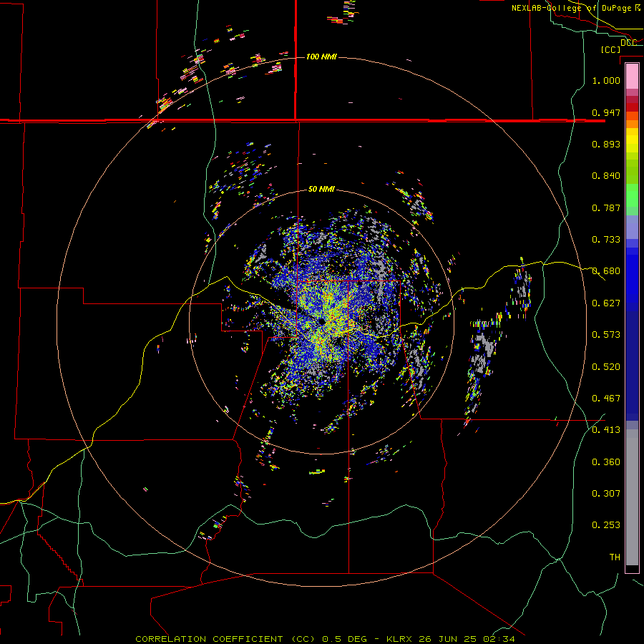Screen dimensions: 644x644
Task: Click the bright green segment of the color bar
Action: 632,195
